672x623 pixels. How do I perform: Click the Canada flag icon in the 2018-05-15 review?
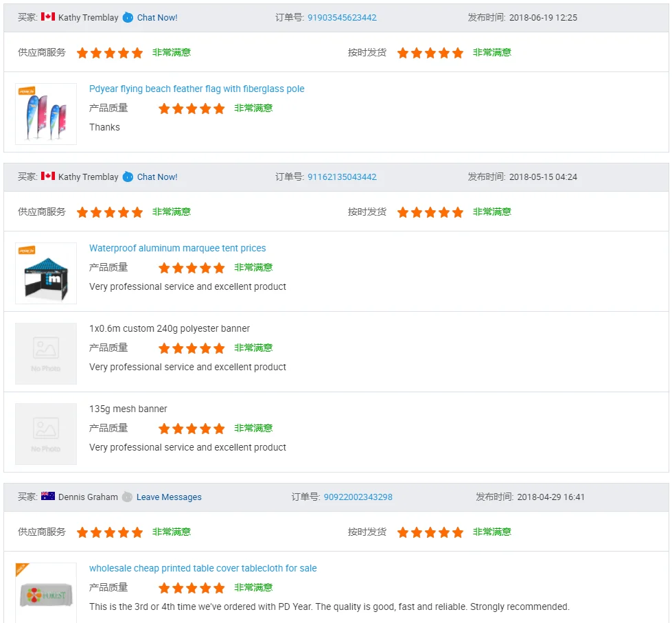[x=48, y=177]
